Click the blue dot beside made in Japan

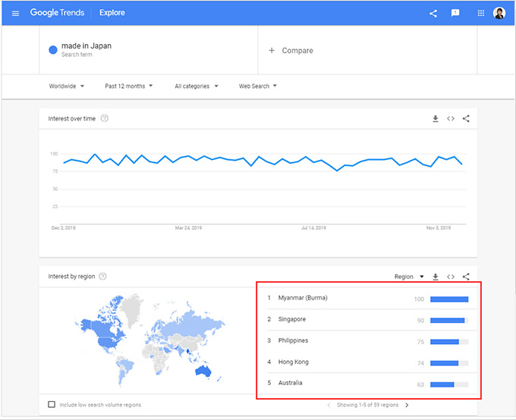coord(53,50)
